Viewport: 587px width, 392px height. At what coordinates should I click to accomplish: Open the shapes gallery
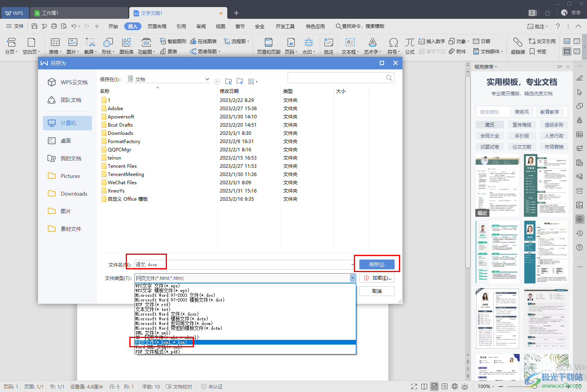click(x=108, y=46)
